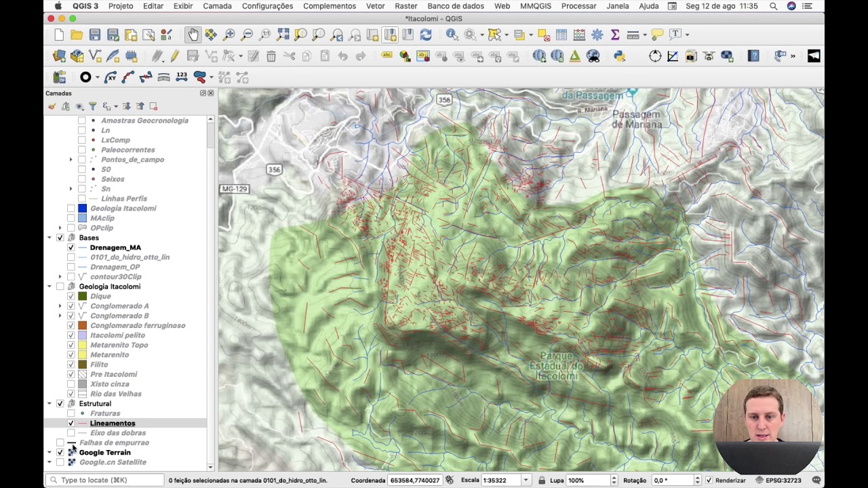Open layer styling panel brush icon
Viewport: 868px width, 488px height.
(x=52, y=106)
